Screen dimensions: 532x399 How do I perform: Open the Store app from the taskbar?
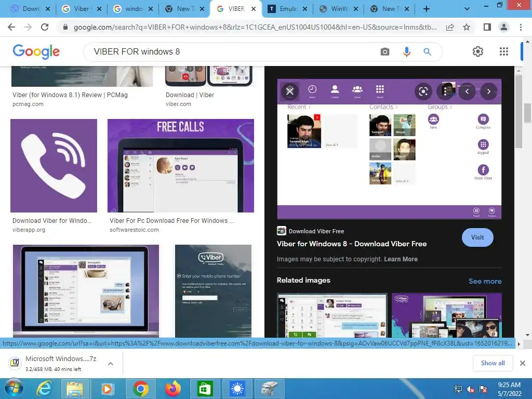click(x=205, y=389)
